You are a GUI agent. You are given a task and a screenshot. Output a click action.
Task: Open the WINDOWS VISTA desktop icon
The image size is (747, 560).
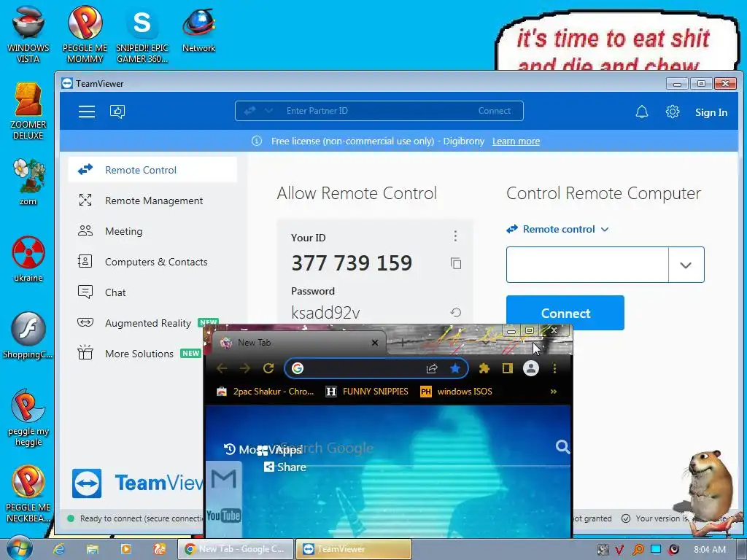click(x=28, y=34)
